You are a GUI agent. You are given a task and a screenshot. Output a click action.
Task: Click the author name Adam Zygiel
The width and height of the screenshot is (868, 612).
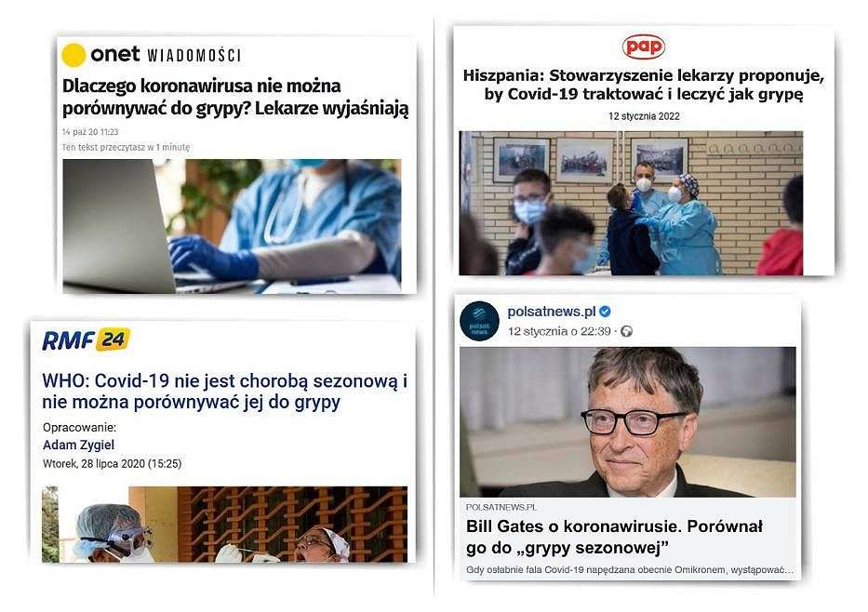click(x=78, y=445)
